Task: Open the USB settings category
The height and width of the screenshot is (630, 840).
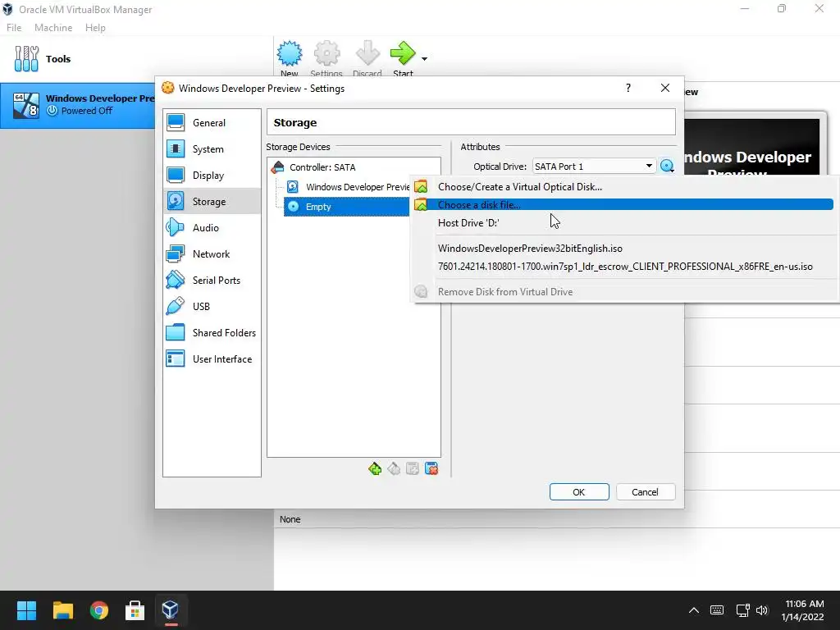Action: click(x=212, y=307)
